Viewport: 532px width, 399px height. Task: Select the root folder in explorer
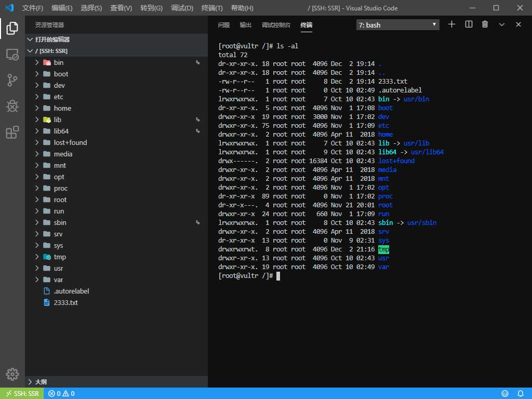click(x=116, y=200)
